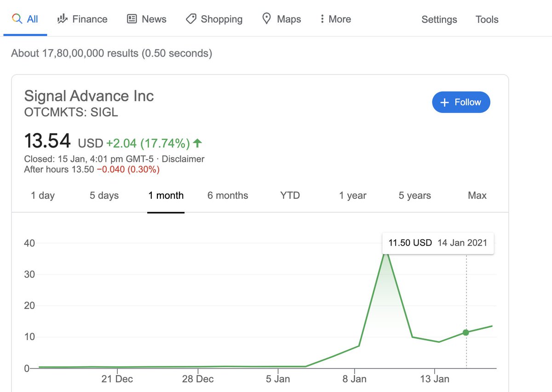Open the Finance search tab
The width and height of the screenshot is (552, 392).
coord(82,19)
